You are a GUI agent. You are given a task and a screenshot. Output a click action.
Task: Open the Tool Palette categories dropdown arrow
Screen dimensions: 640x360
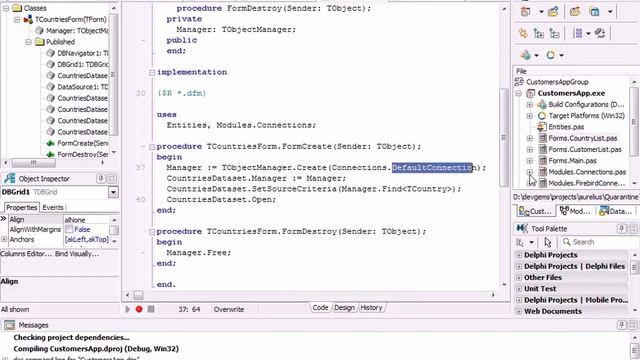(x=531, y=242)
